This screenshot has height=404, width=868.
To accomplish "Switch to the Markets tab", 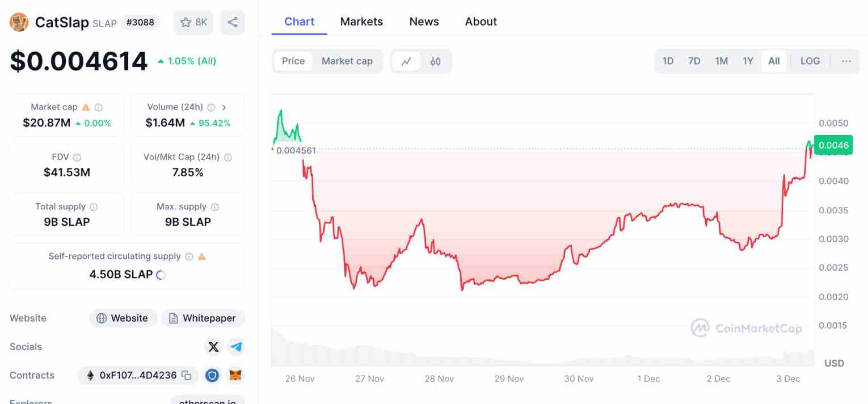I will point(361,22).
